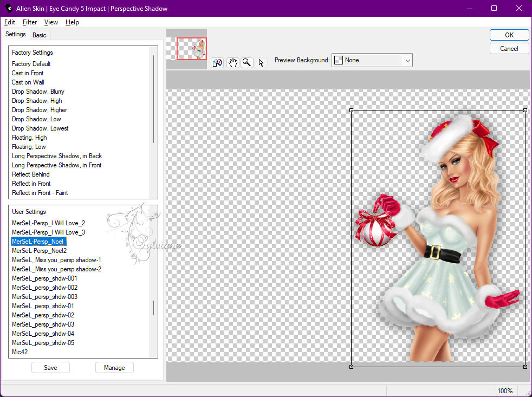Screen dimensions: 532x397
Task: Select the arrow pointer tool
Action: pos(261,63)
